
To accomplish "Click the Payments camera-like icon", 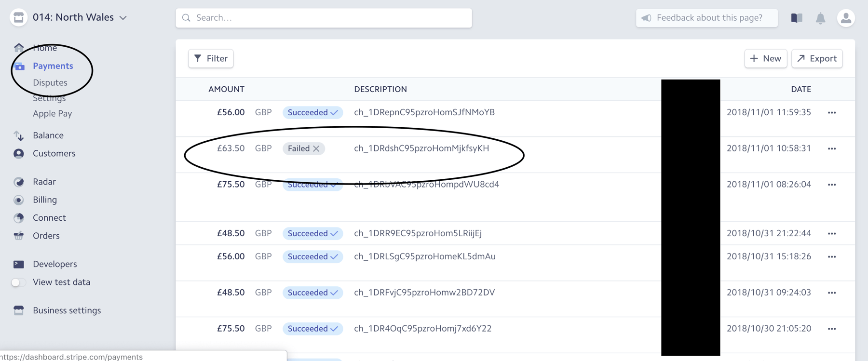I will 19,66.
